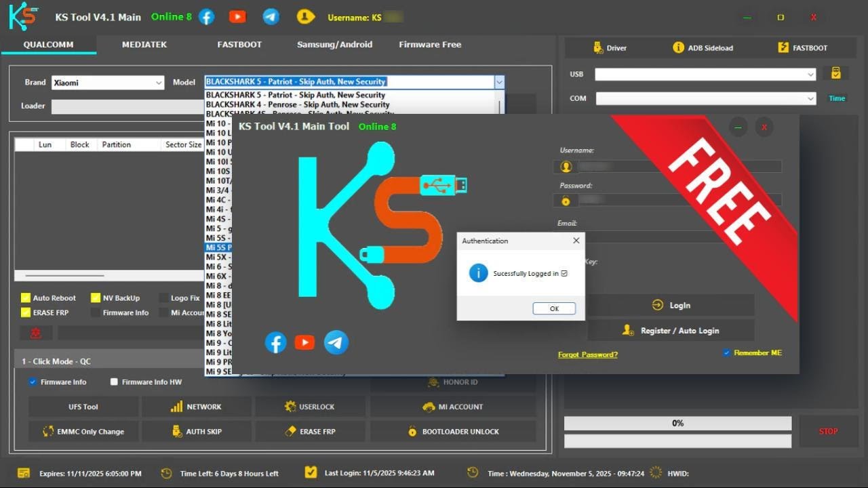This screenshot has width=868, height=488.
Task: Click the 0% progress bar
Action: click(x=677, y=423)
